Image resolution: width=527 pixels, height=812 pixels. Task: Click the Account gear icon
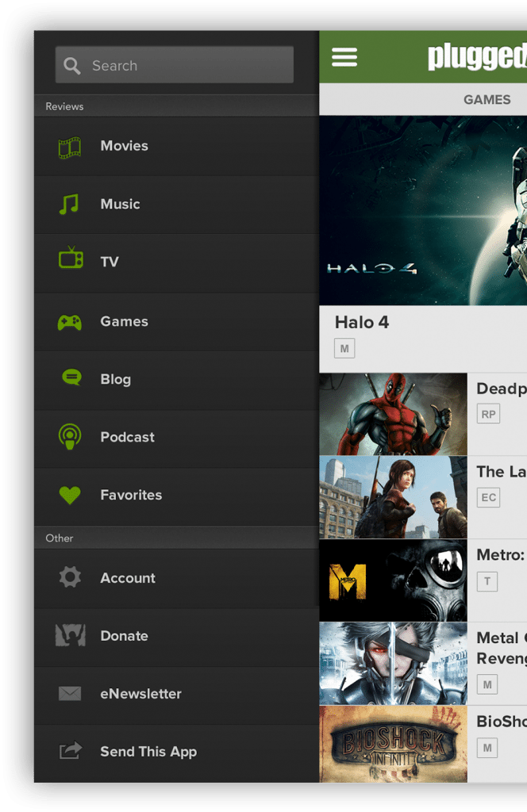(70, 577)
